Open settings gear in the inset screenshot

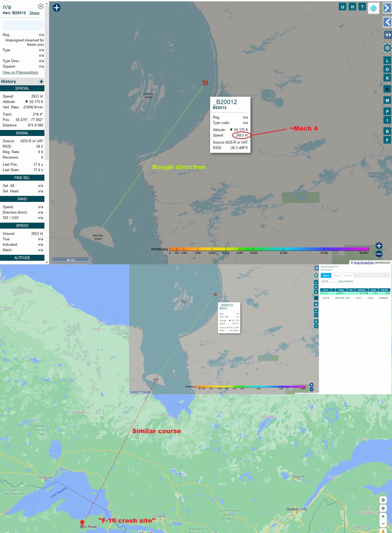pyautogui.click(x=316, y=275)
